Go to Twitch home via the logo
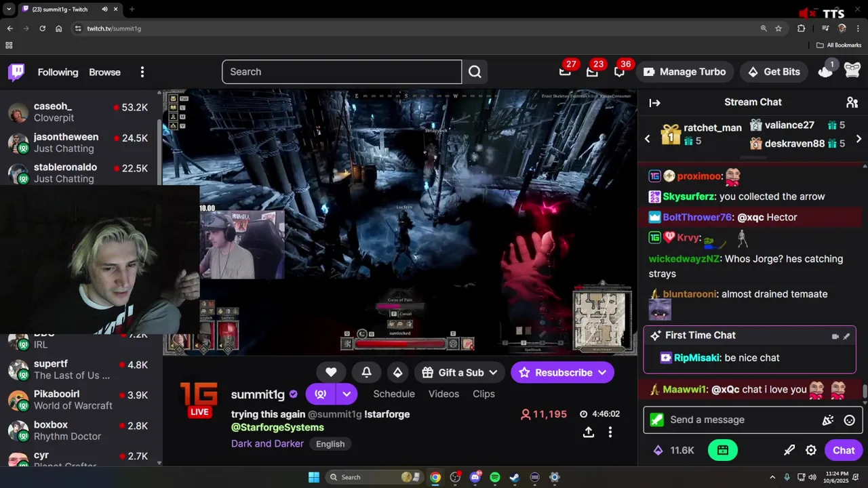 point(16,72)
